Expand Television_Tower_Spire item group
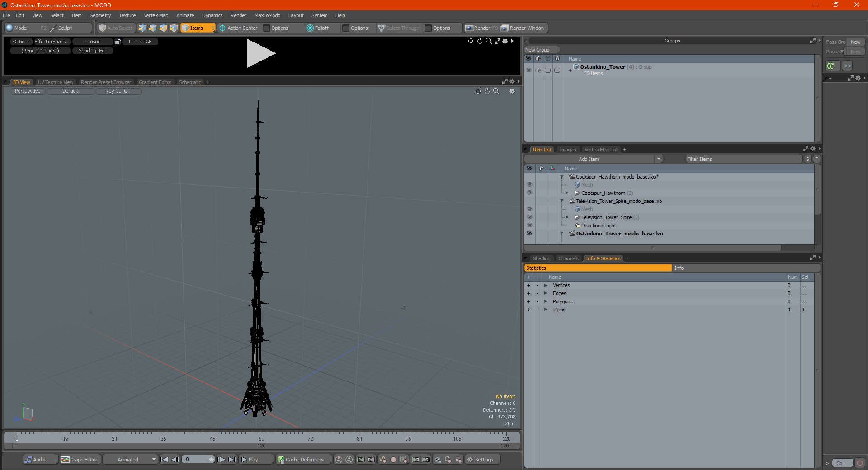 pos(567,217)
